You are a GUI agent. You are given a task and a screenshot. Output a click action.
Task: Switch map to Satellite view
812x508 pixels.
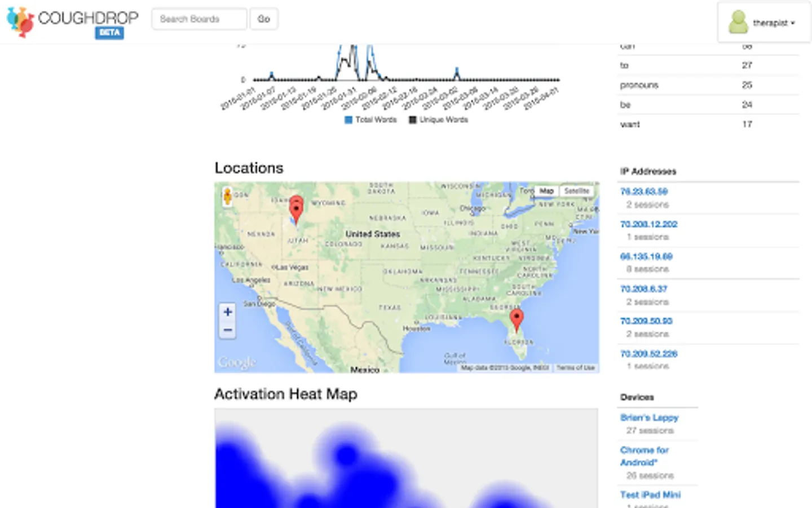point(576,191)
